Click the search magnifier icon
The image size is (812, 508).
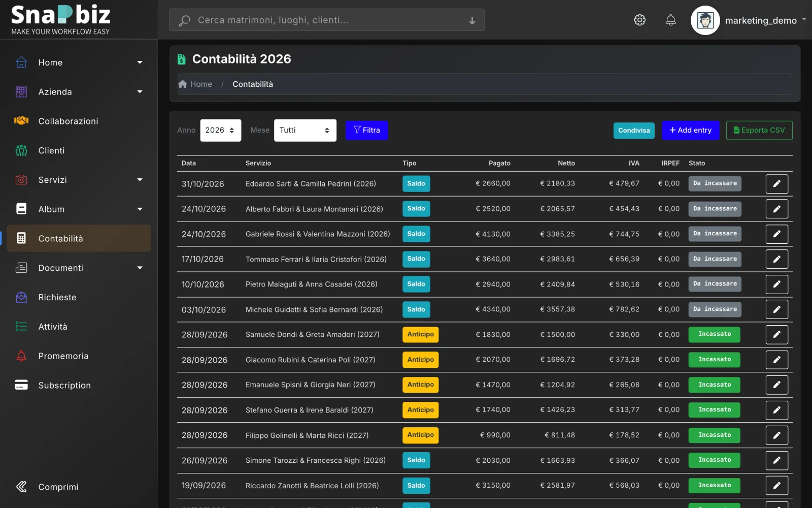185,20
